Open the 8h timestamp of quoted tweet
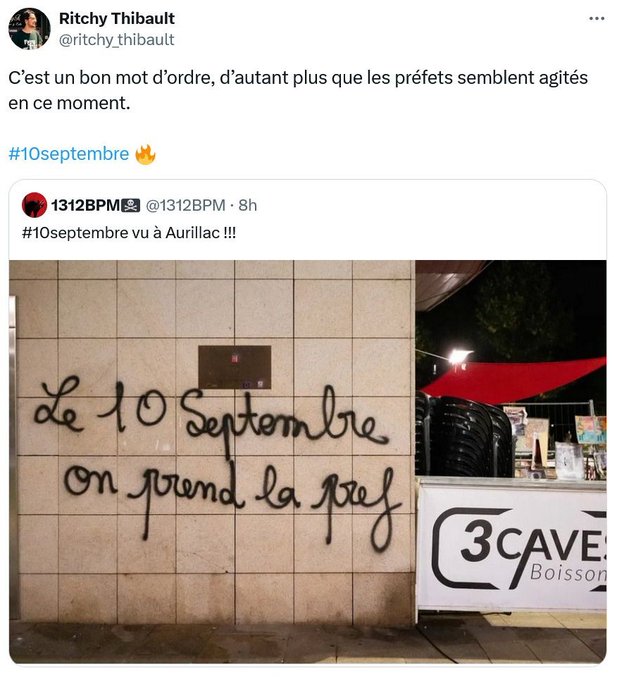Screen dimensions: 617x680 pos(248,205)
